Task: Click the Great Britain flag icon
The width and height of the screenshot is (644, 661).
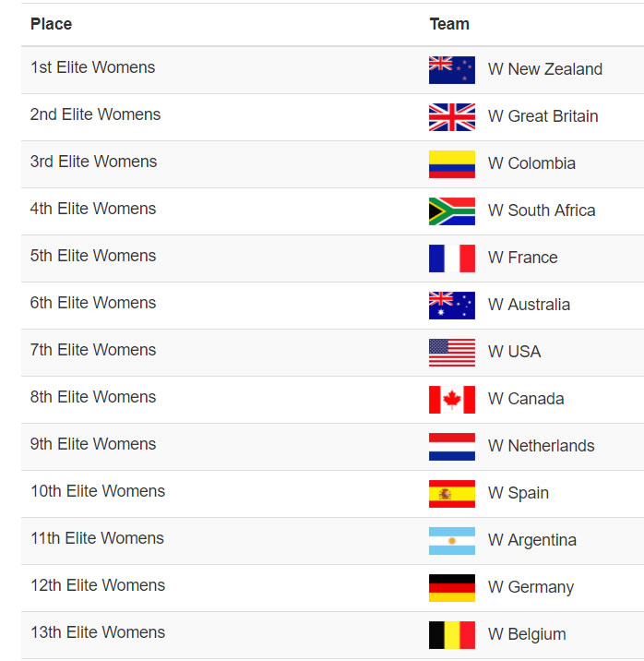Action: [451, 117]
